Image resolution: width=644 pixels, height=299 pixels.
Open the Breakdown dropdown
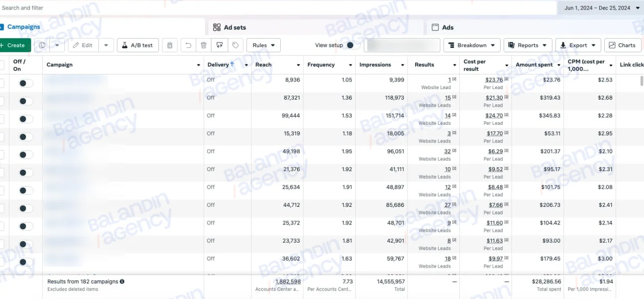pos(472,45)
